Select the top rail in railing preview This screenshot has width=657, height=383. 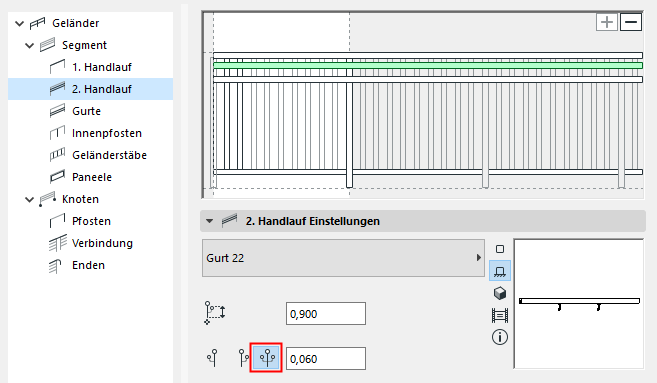click(427, 55)
